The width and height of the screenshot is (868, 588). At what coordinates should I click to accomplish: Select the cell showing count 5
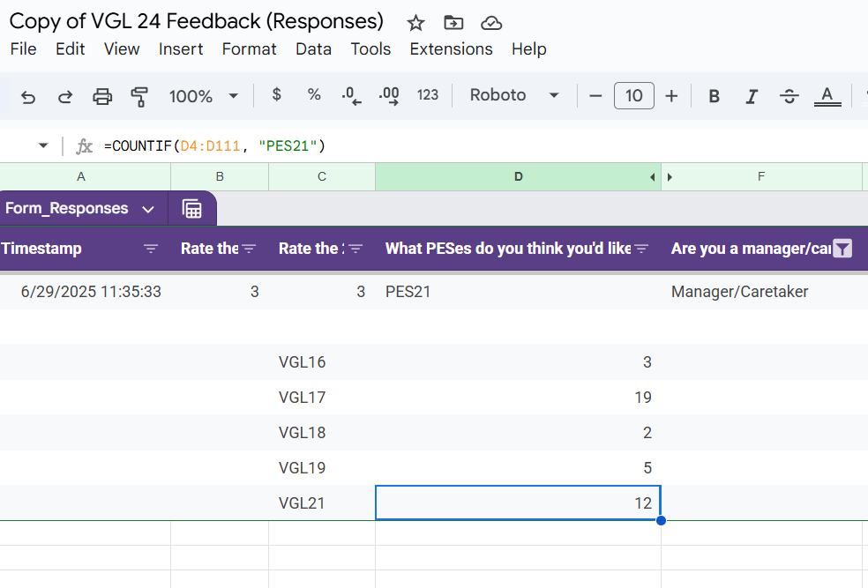click(x=518, y=468)
